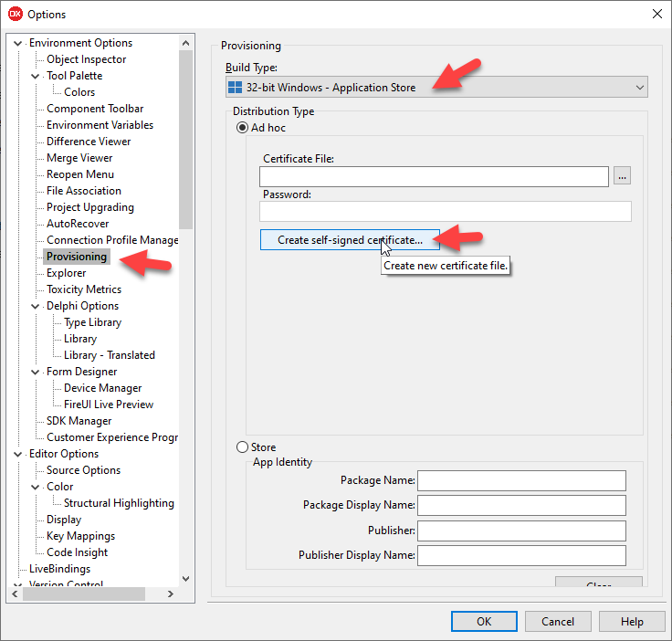Click the tree's vertical scrollbar down arrow
The image size is (672, 641).
[x=186, y=578]
